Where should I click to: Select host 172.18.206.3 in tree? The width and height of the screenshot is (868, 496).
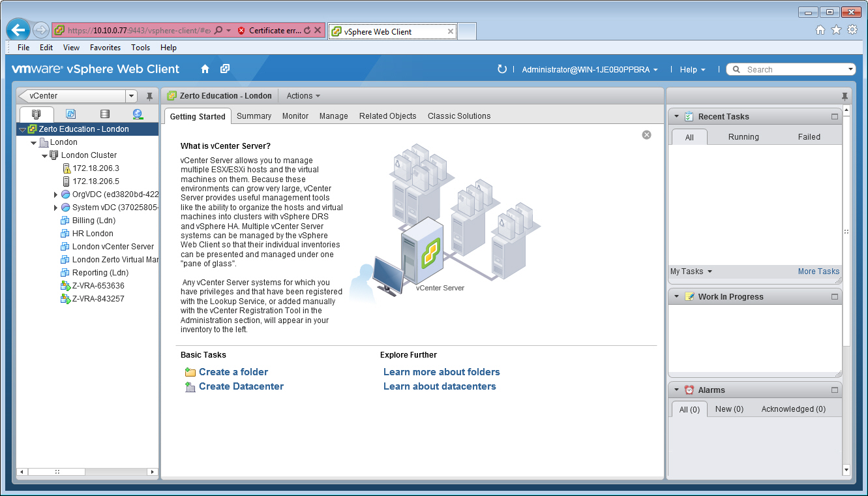96,168
